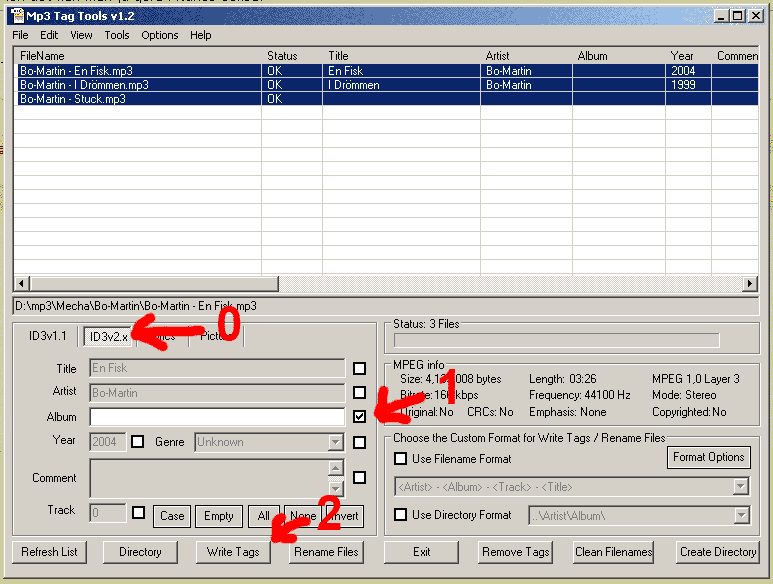Click the Mp3 Tag Tools title bar icon

point(17,16)
